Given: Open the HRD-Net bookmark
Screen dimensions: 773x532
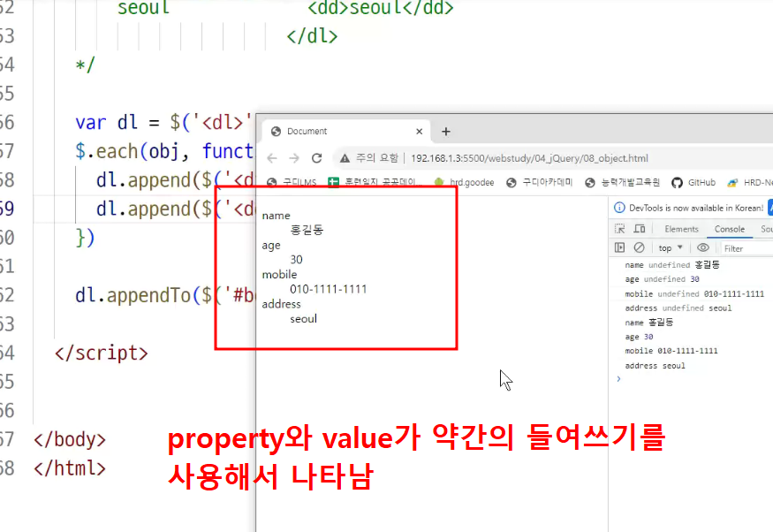Looking at the screenshot, I should (750, 182).
